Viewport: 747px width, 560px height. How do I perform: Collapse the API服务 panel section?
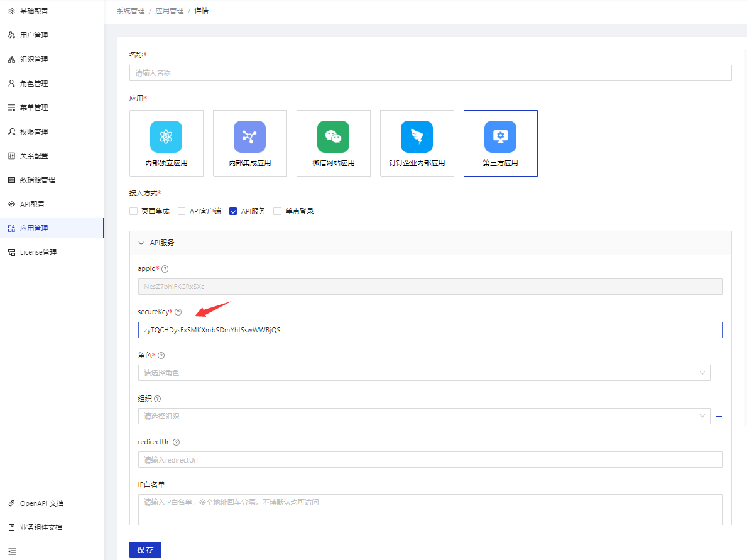click(141, 243)
